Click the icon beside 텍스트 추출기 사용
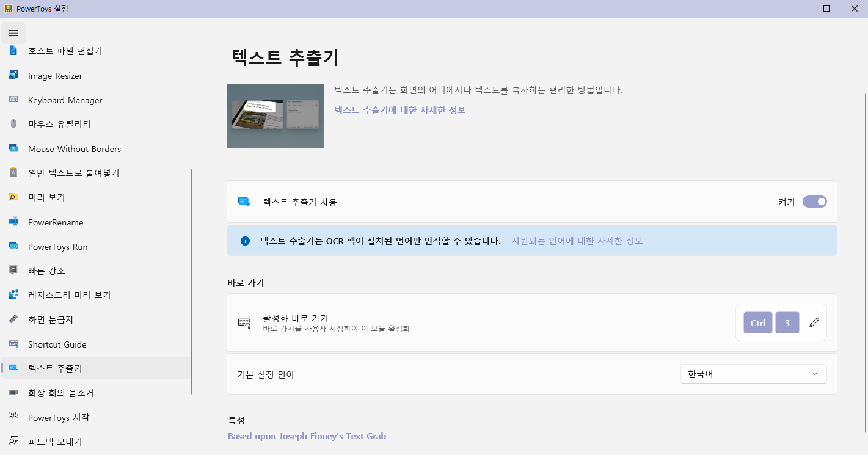The height and width of the screenshot is (455, 868). (244, 202)
